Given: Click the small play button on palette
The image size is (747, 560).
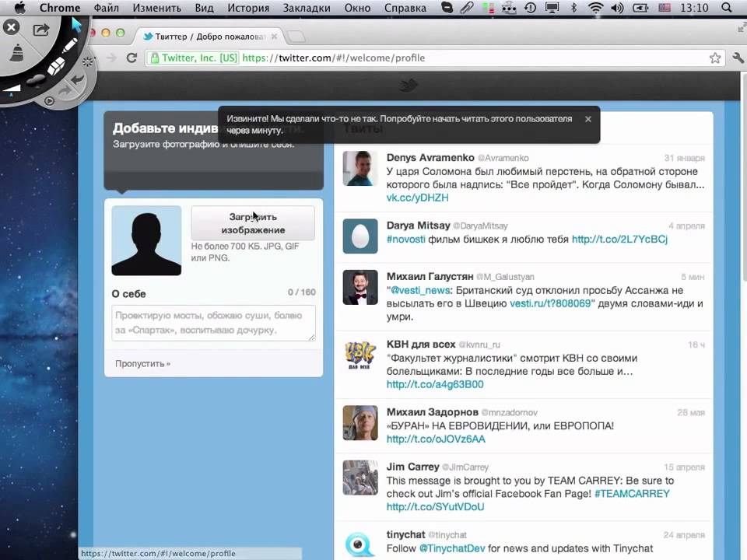Looking at the screenshot, I should pyautogui.click(x=49, y=101).
